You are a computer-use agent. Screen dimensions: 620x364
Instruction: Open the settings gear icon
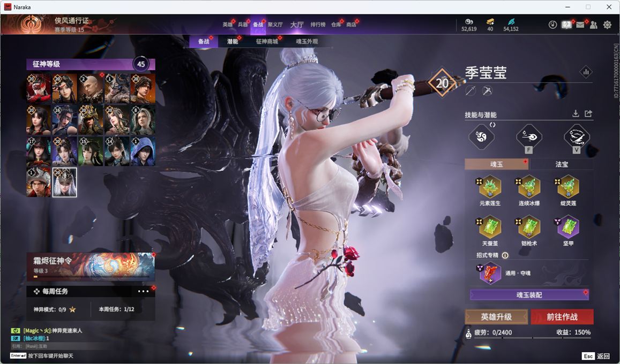coord(607,25)
